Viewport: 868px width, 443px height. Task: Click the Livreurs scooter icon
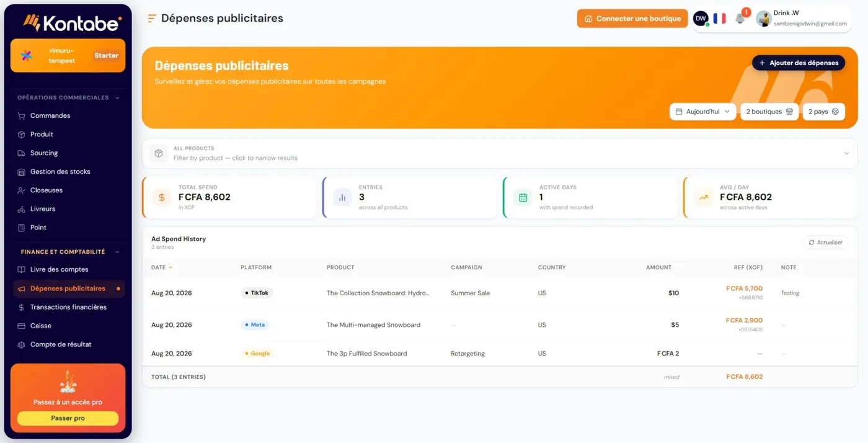point(22,209)
